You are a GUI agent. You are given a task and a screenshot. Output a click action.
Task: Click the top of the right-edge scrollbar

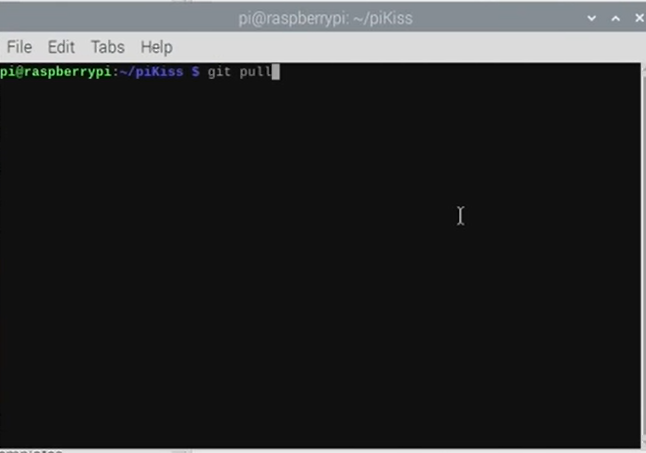coord(644,70)
